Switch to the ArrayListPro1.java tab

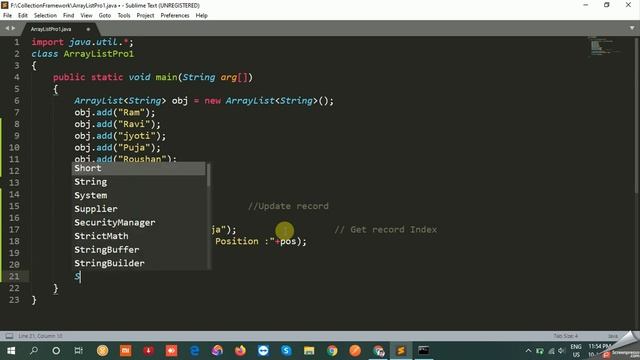(51, 29)
